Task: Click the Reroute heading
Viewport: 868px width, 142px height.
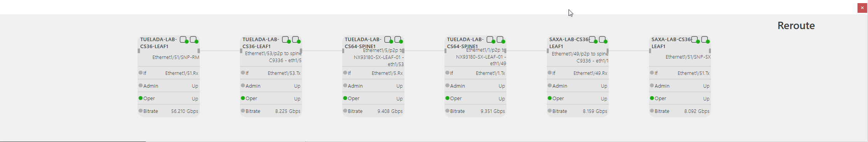Action: point(796,26)
